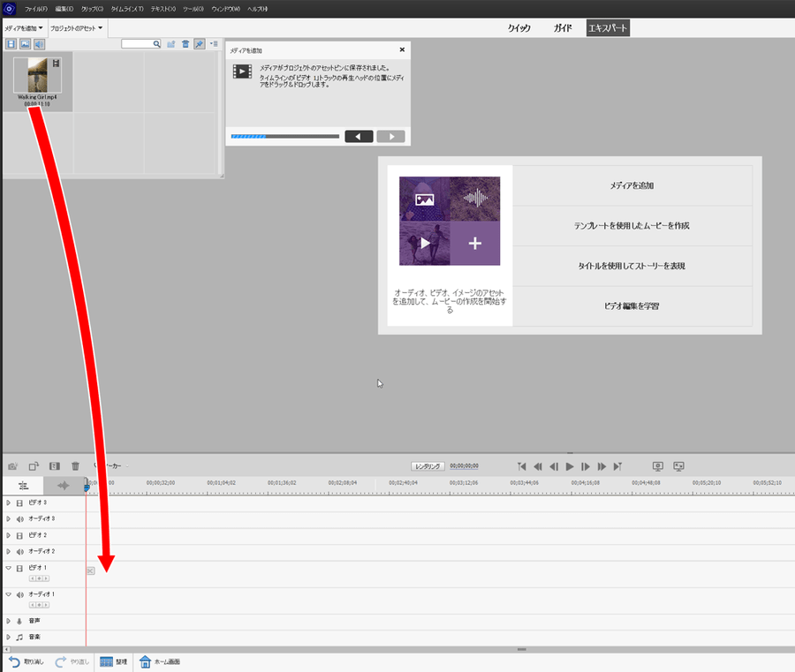Toggle the video filter in Project Assets
This screenshot has width=795, height=672.
(x=11, y=44)
